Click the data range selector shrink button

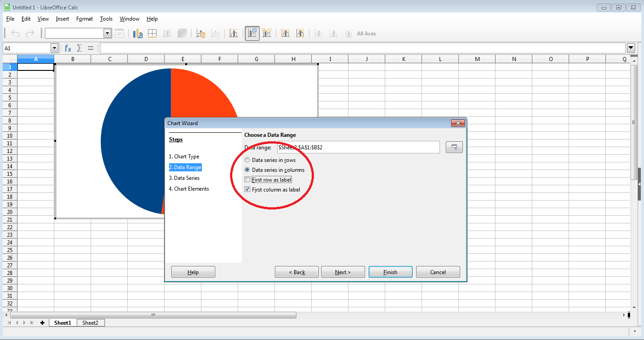pyautogui.click(x=454, y=147)
